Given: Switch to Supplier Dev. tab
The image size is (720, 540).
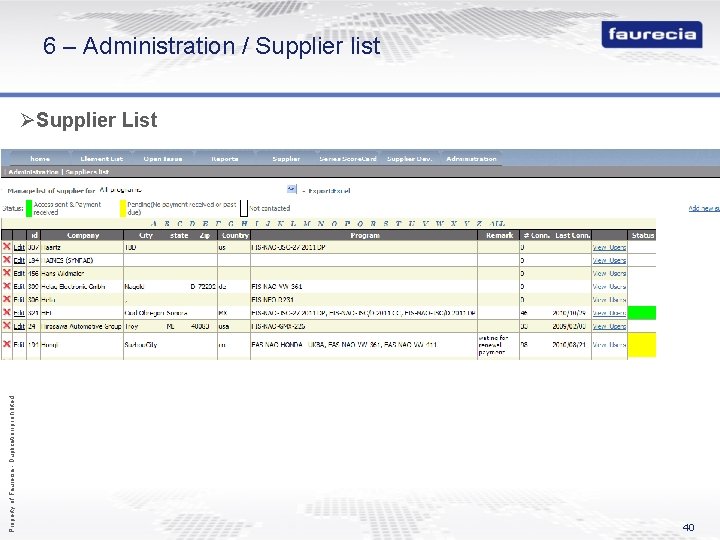Looking at the screenshot, I should click(x=409, y=158).
